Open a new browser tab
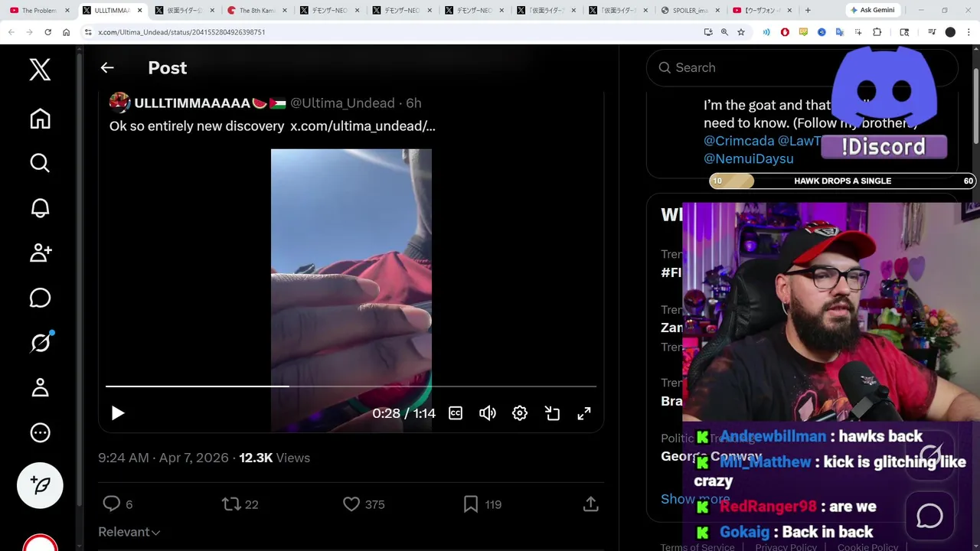Image resolution: width=980 pixels, height=551 pixels. pyautogui.click(x=808, y=11)
